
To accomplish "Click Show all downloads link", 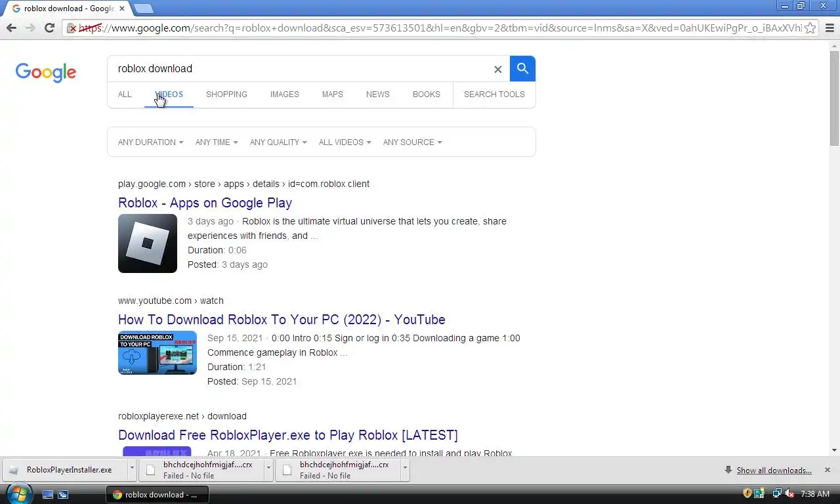I will click(x=774, y=470).
